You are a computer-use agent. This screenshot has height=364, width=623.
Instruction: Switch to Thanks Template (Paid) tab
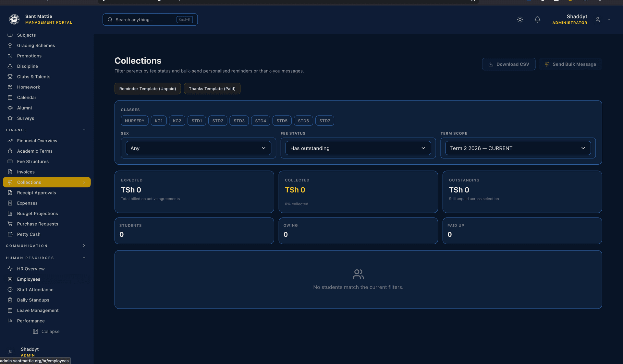tap(212, 89)
